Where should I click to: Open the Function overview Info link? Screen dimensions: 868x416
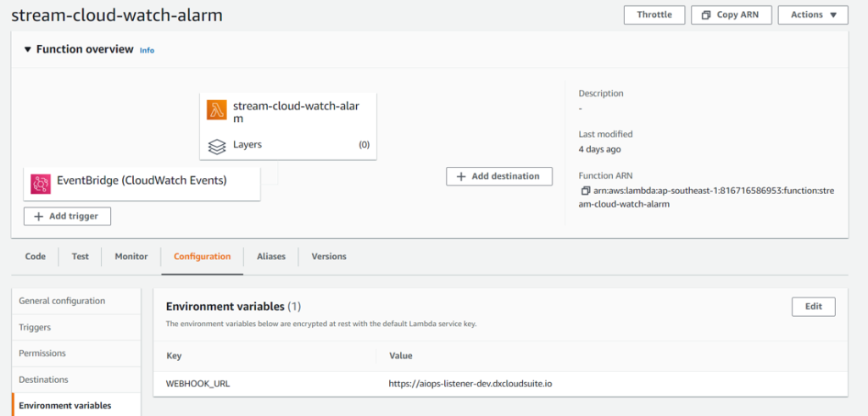click(x=147, y=50)
